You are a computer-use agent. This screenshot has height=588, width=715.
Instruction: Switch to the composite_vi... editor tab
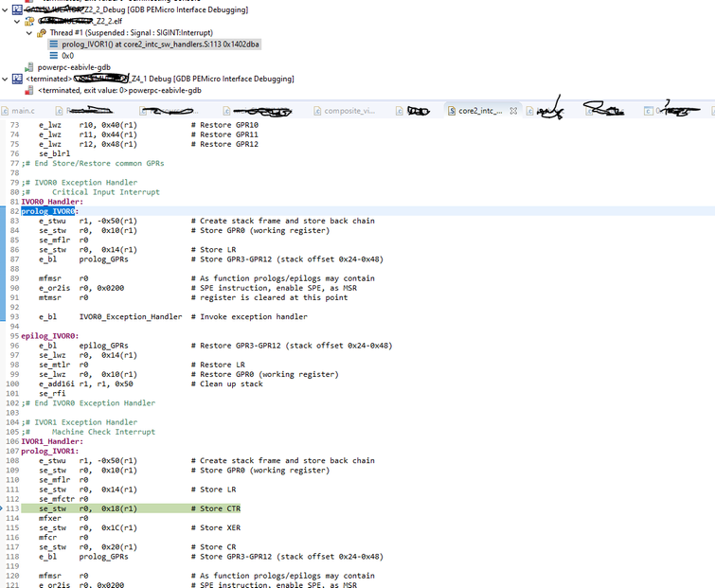(x=349, y=111)
